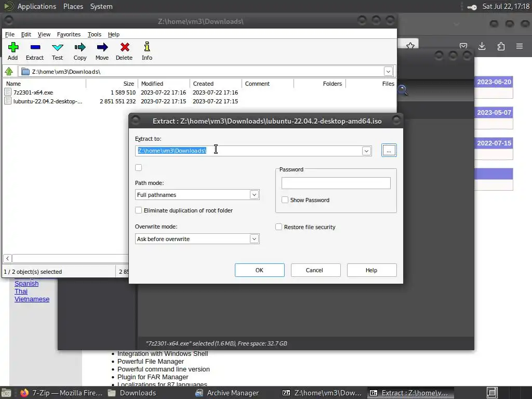Screen dimensions: 532x399
Task: Open the Help menu
Action: tap(114, 34)
